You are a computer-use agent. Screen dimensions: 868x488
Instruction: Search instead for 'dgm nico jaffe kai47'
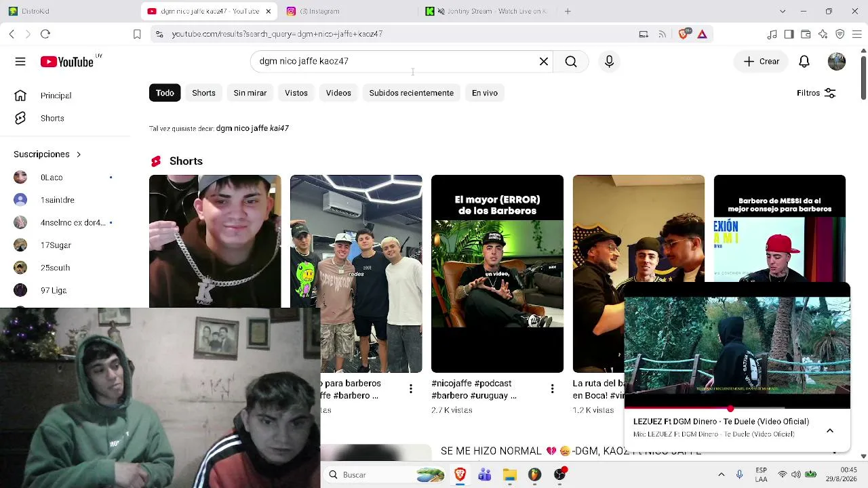[x=252, y=128]
